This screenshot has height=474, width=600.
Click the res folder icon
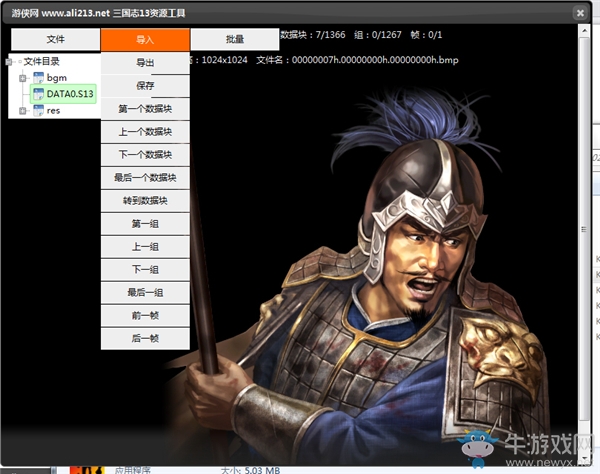(38, 111)
